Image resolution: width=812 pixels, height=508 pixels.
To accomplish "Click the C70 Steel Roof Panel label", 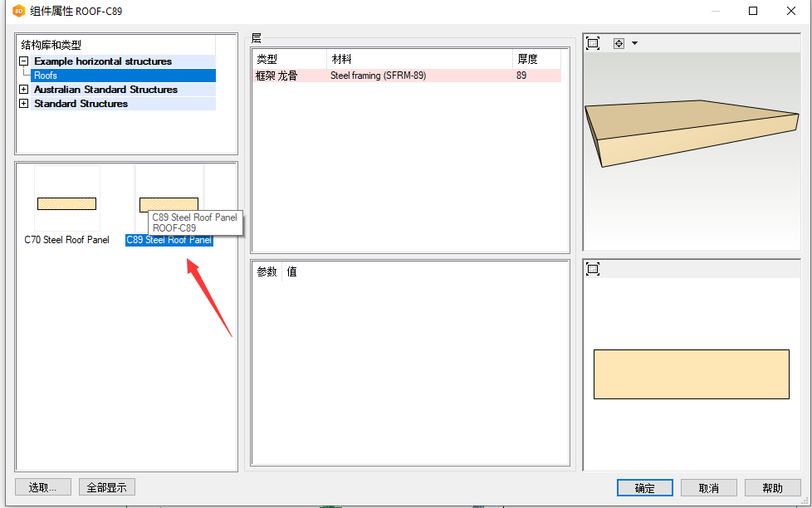I will tap(66, 240).
